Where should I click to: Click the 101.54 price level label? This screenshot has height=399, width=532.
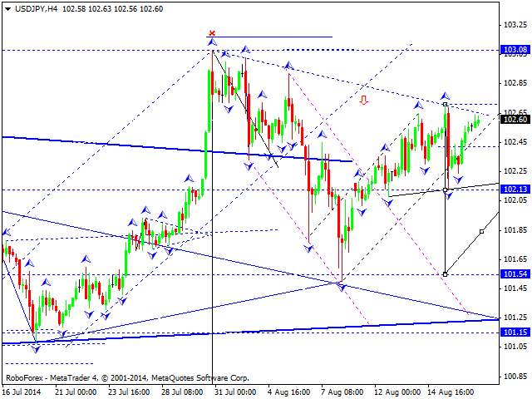515,273
